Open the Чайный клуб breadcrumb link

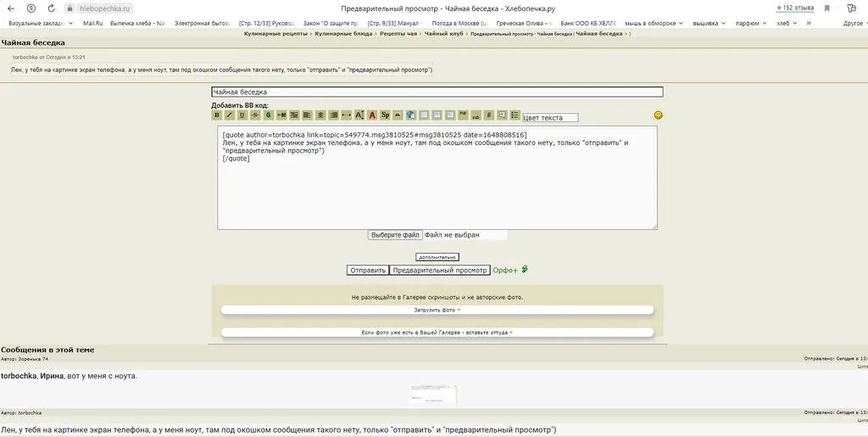tap(443, 33)
